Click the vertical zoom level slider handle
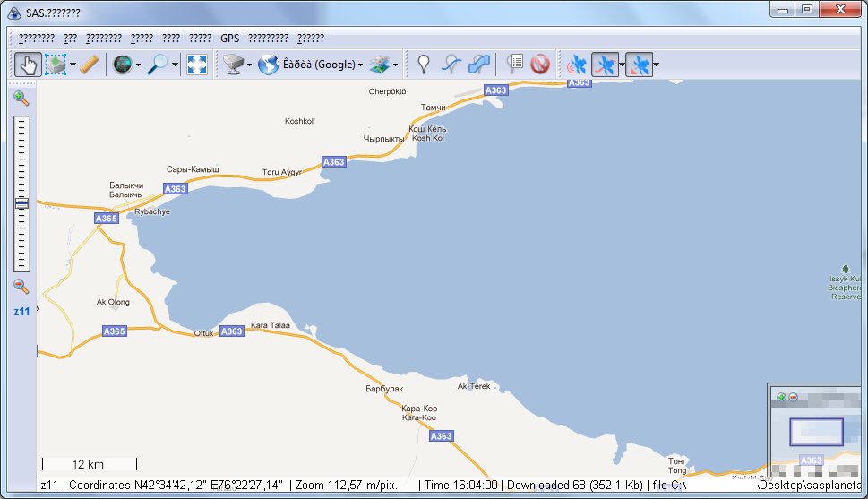Screen dimensions: 868x499 click(21, 204)
